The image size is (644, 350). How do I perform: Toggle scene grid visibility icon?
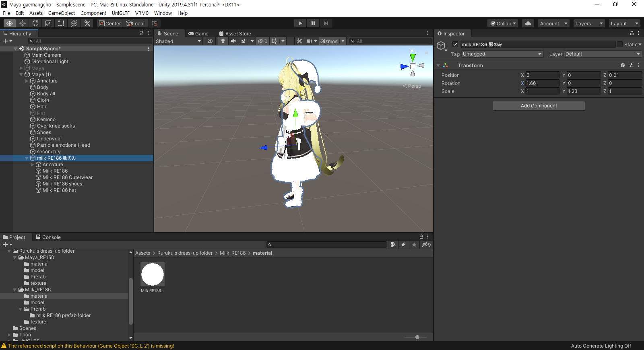275,41
